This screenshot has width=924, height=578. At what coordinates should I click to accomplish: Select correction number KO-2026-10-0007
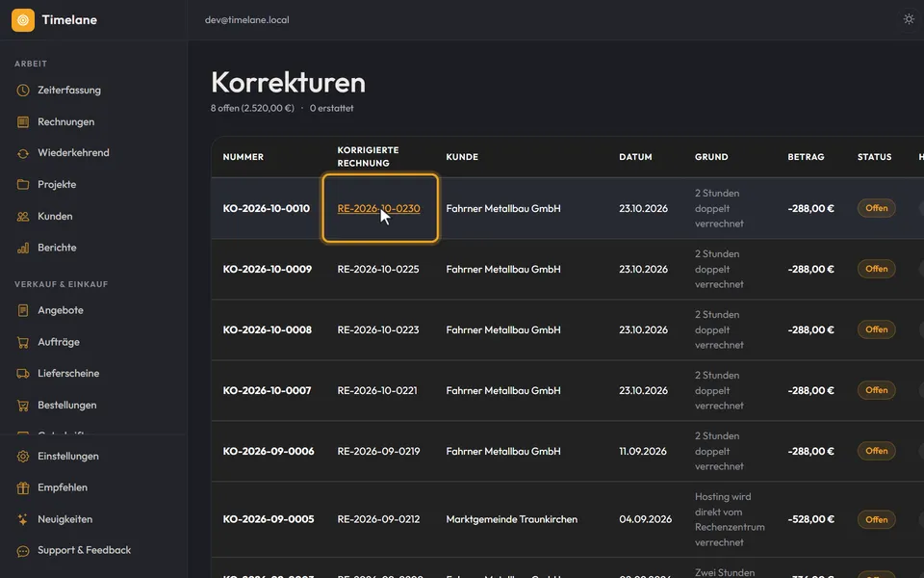click(x=267, y=390)
